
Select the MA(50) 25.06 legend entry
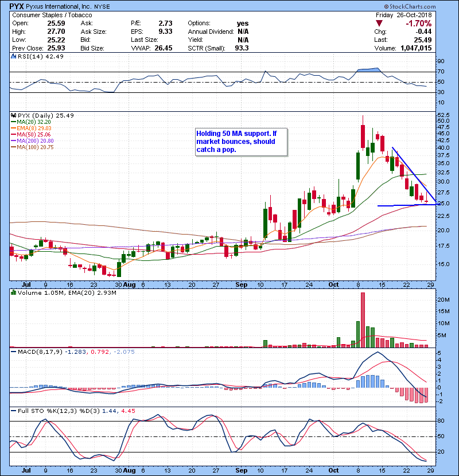pos(31,134)
